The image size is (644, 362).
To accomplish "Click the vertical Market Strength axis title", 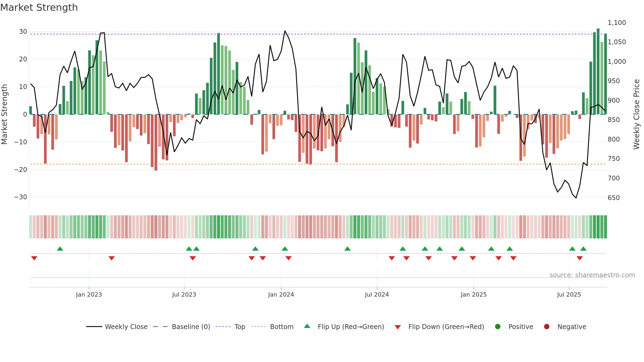I will click(4, 114).
